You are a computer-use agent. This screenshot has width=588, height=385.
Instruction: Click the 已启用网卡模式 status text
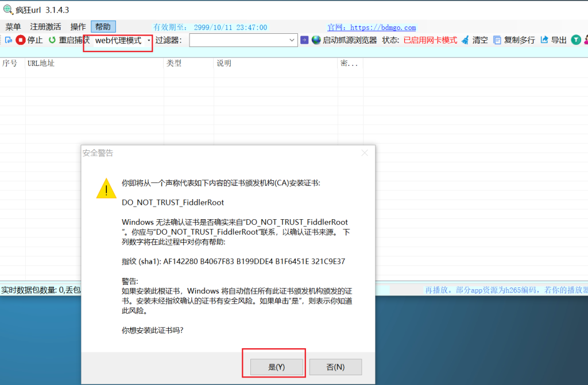click(x=430, y=40)
